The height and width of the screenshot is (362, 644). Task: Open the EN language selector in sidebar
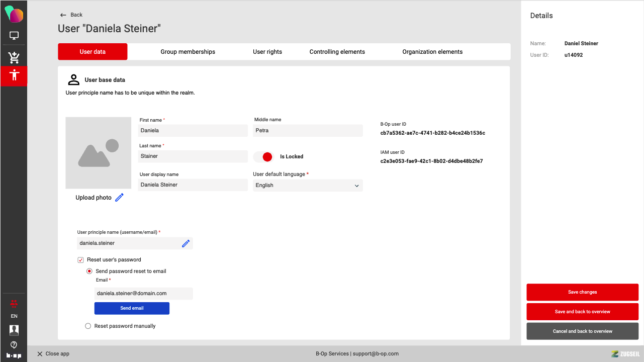point(14,316)
